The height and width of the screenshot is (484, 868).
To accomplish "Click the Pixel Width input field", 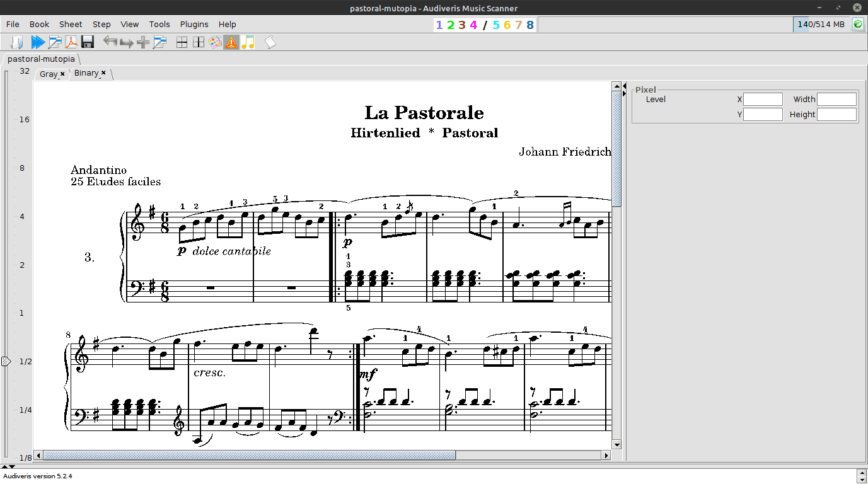I will (836, 99).
